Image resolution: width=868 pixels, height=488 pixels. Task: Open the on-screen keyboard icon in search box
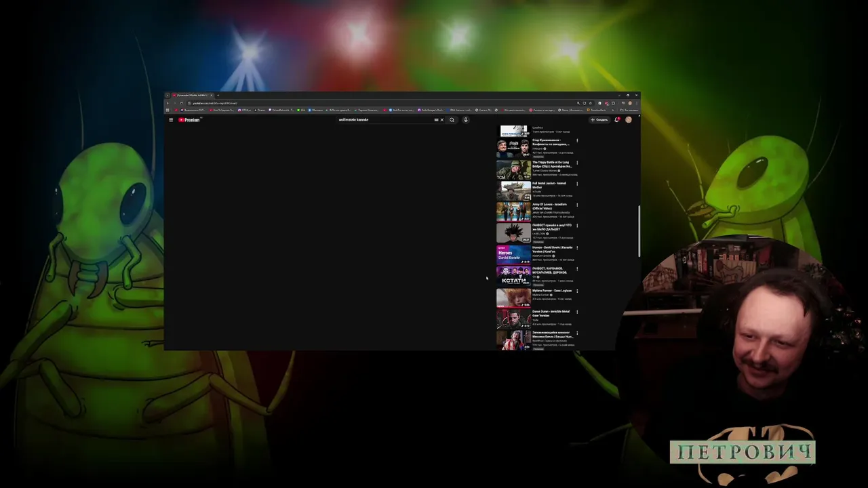pos(436,120)
